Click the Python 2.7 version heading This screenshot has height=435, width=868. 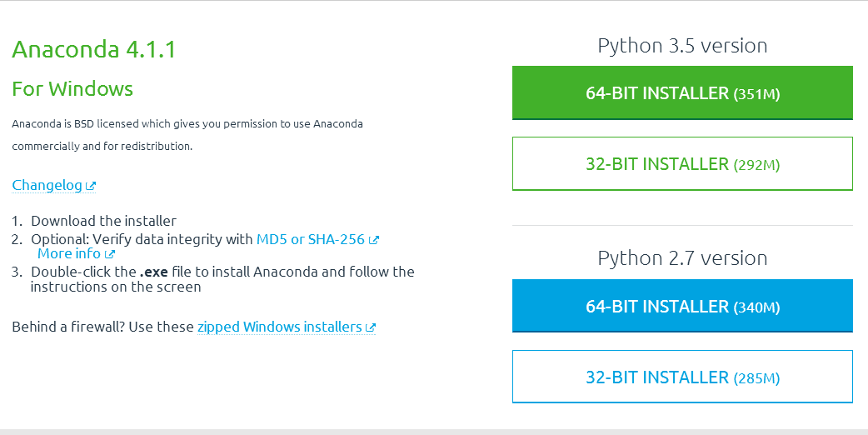(682, 258)
